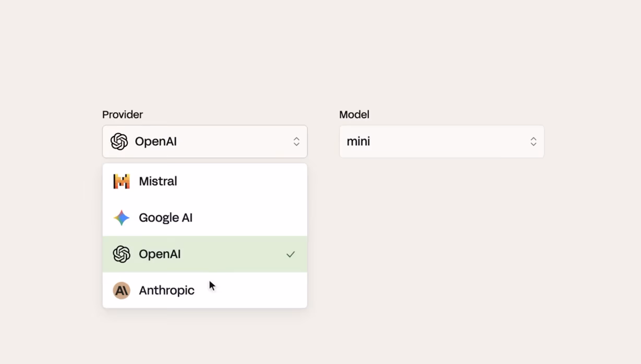641x364 pixels.
Task: Click the OpenAI logo in Provider field
Action: tap(119, 141)
